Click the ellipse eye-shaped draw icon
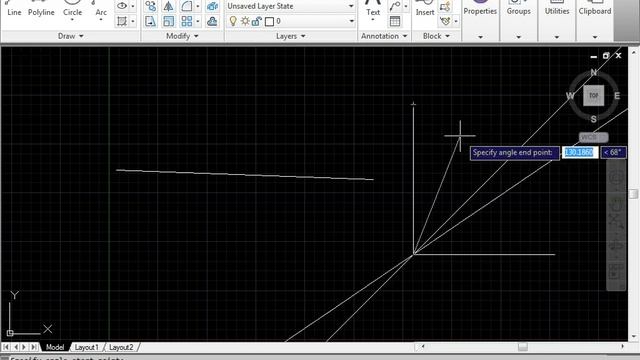 [x=122, y=6]
